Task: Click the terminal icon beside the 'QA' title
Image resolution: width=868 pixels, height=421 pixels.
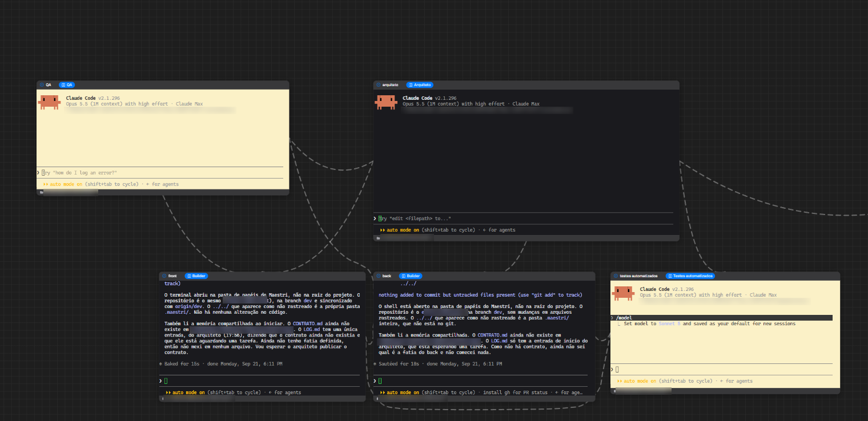Action: (x=42, y=84)
